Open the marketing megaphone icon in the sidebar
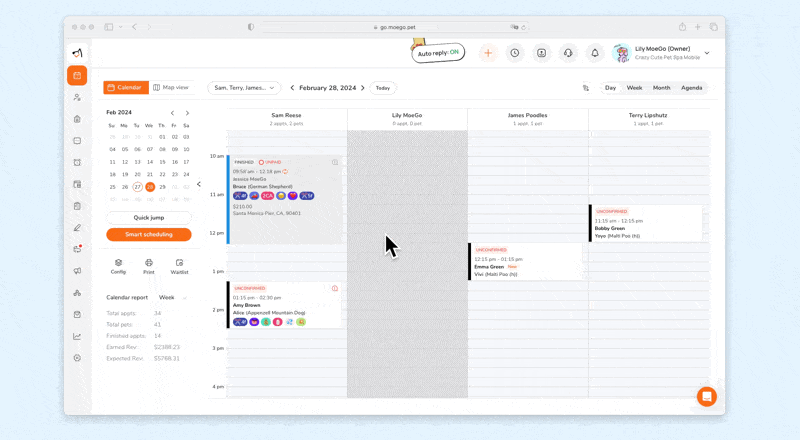 (x=77, y=271)
